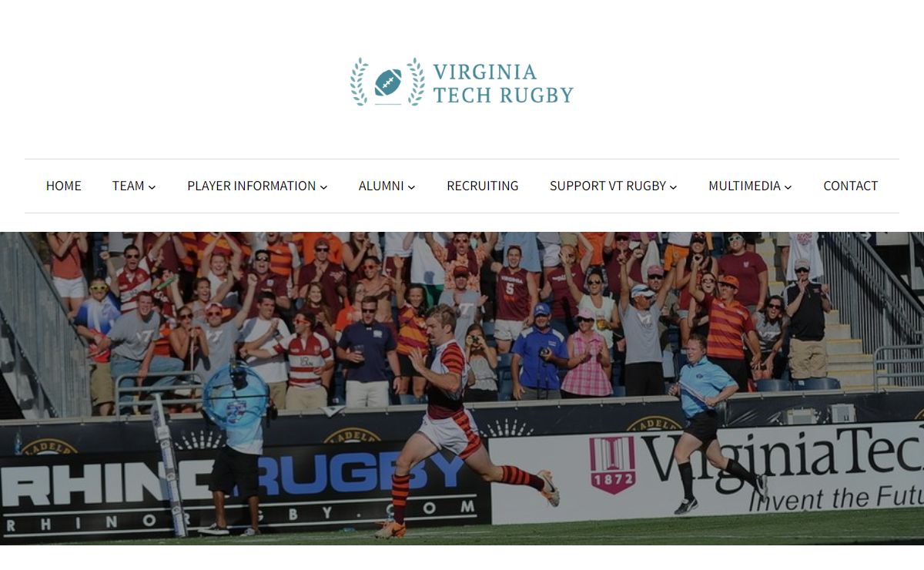Click the rugby ball logo icon
Screen dimensions: 924x570
pos(388,82)
